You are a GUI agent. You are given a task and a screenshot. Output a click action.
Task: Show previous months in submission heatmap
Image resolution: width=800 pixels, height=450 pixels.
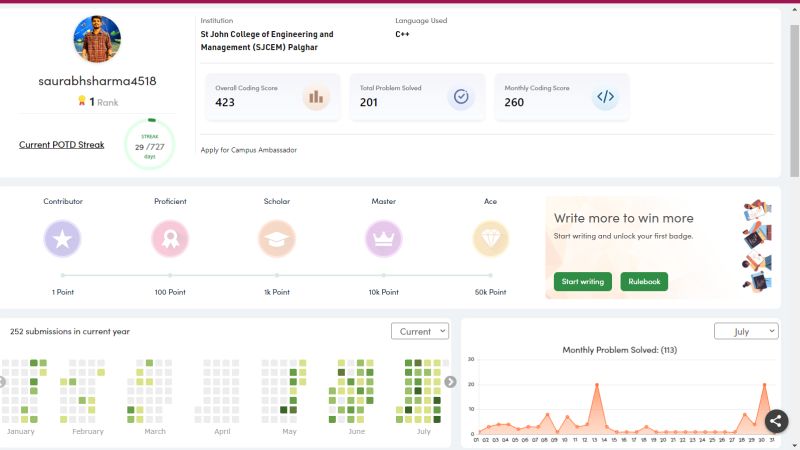(x=3, y=381)
